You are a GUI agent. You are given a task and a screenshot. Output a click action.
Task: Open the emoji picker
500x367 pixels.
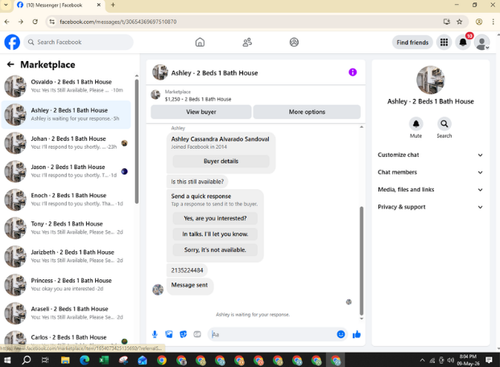tap(341, 334)
